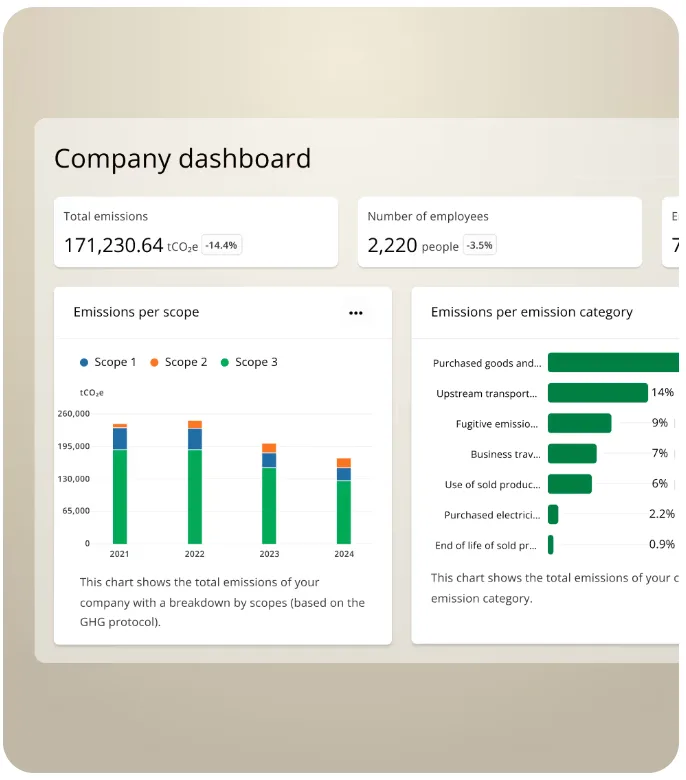Click the Fugitive emissio... category bar
686x780 pixels.
click(580, 423)
